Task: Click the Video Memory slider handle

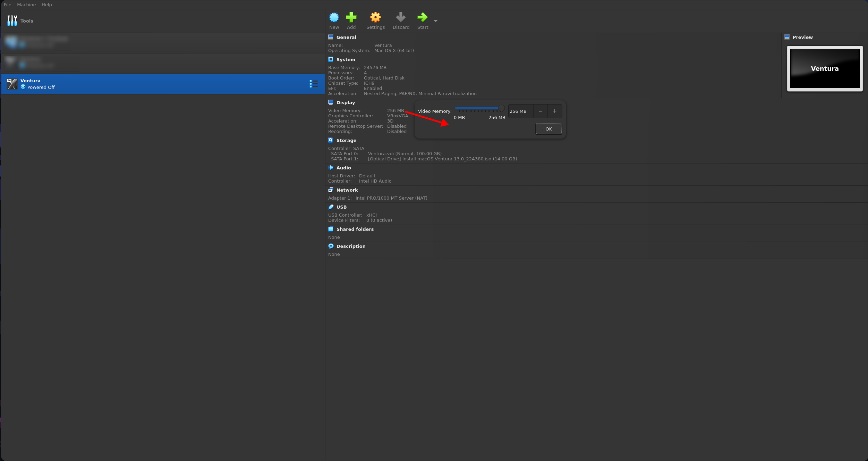Action: tap(501, 108)
